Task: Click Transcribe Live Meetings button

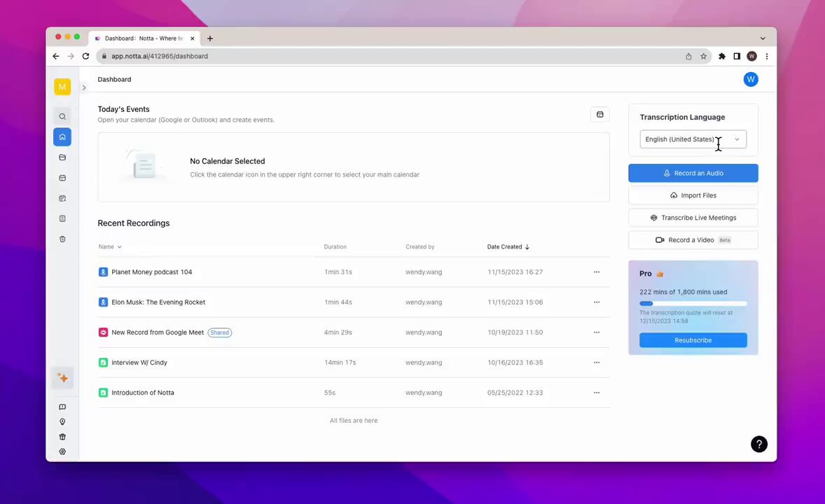Action: 693,218
